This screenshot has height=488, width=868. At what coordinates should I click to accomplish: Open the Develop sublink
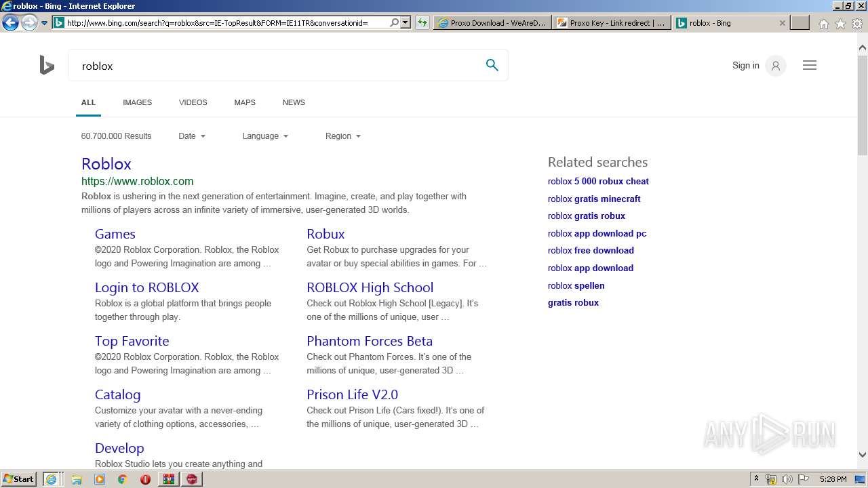pos(119,448)
